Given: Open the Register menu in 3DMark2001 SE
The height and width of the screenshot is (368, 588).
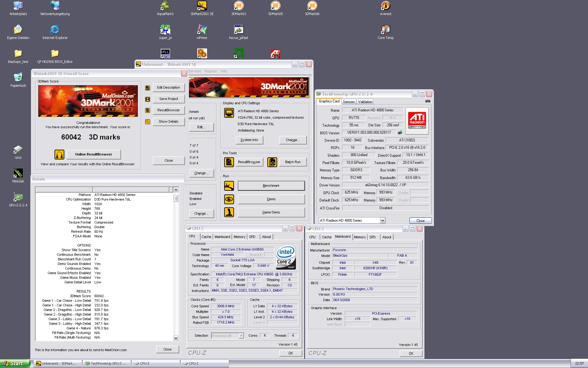Looking at the screenshot, I should (x=211, y=71).
